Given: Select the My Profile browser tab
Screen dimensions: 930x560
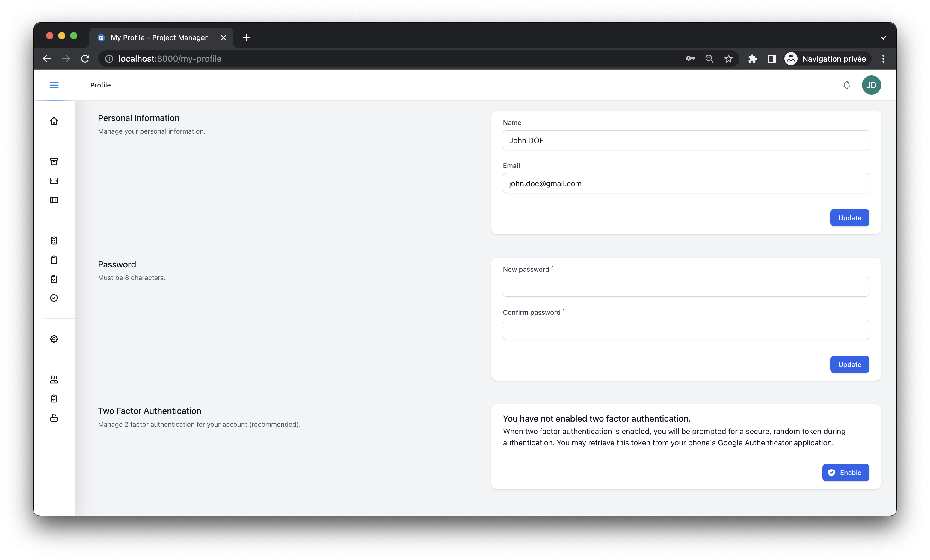Looking at the screenshot, I should [159, 38].
